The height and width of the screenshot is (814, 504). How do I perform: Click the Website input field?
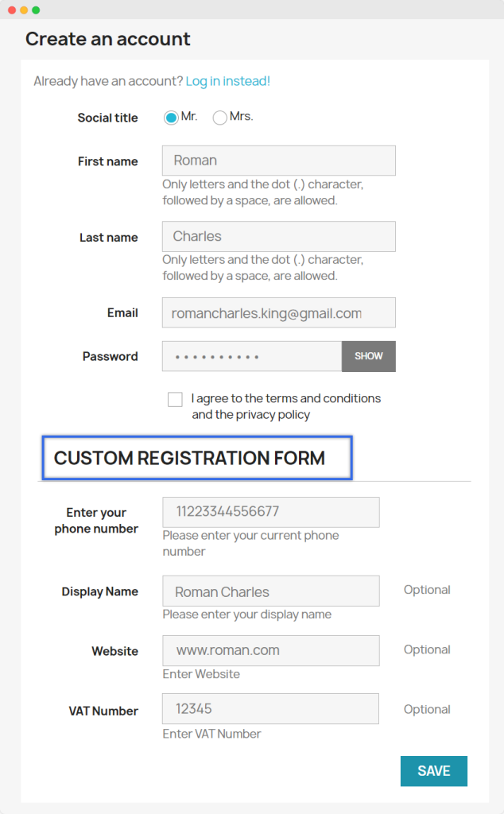[x=270, y=650]
